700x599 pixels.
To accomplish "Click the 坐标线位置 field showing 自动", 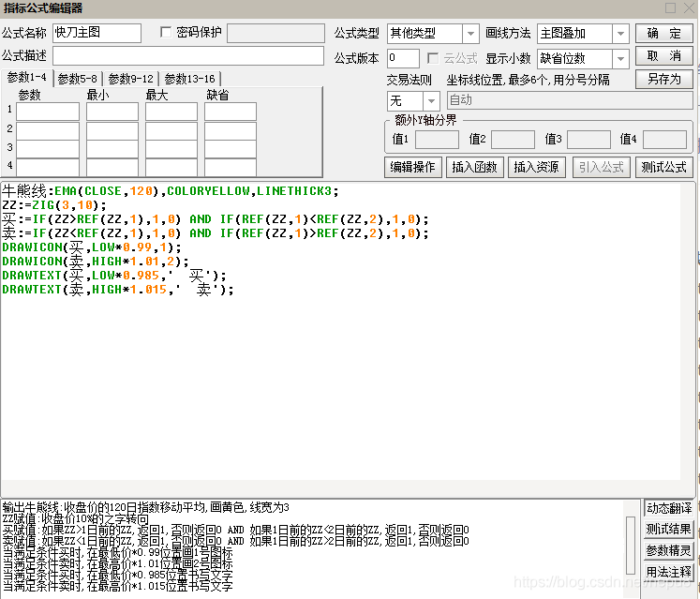I will [x=570, y=100].
